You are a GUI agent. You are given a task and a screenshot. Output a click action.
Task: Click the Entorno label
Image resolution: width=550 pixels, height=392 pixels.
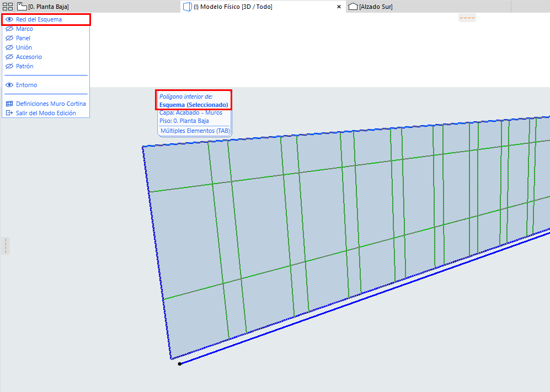pyautogui.click(x=26, y=85)
